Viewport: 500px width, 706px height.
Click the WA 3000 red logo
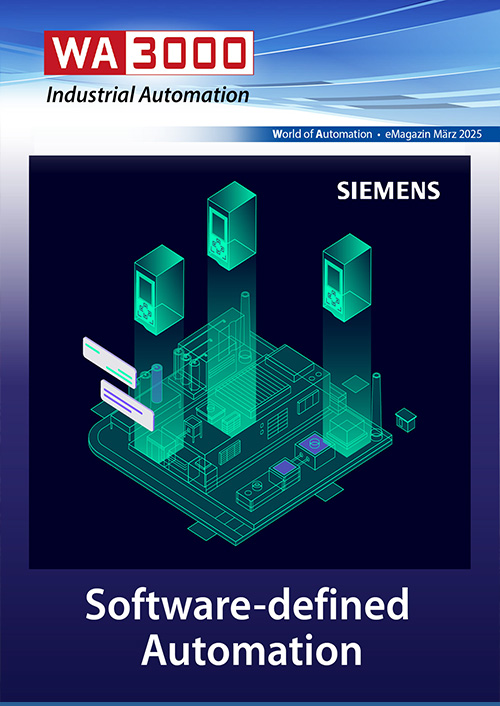(x=149, y=53)
